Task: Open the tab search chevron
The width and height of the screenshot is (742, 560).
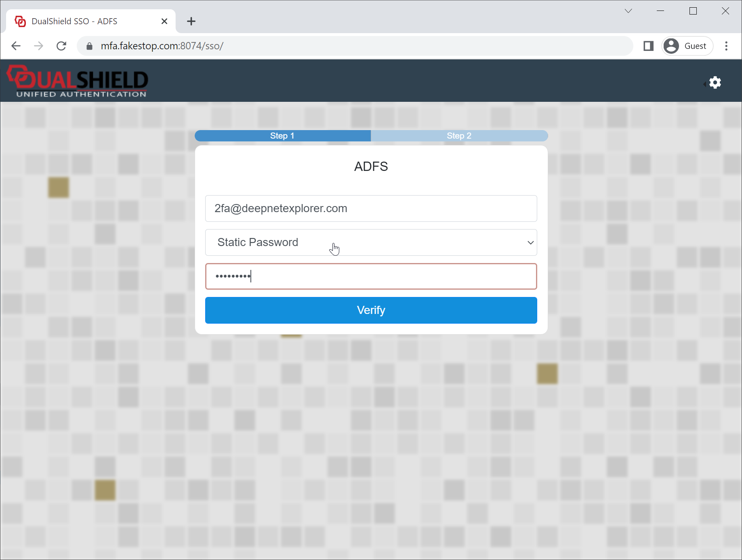Action: click(x=628, y=11)
